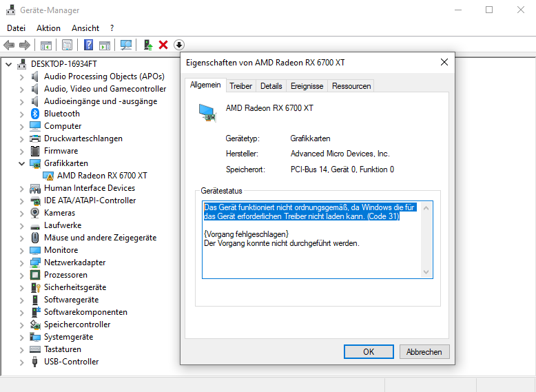Toggle the action pane toolbar icon
This screenshot has height=392, width=536.
click(x=105, y=45)
